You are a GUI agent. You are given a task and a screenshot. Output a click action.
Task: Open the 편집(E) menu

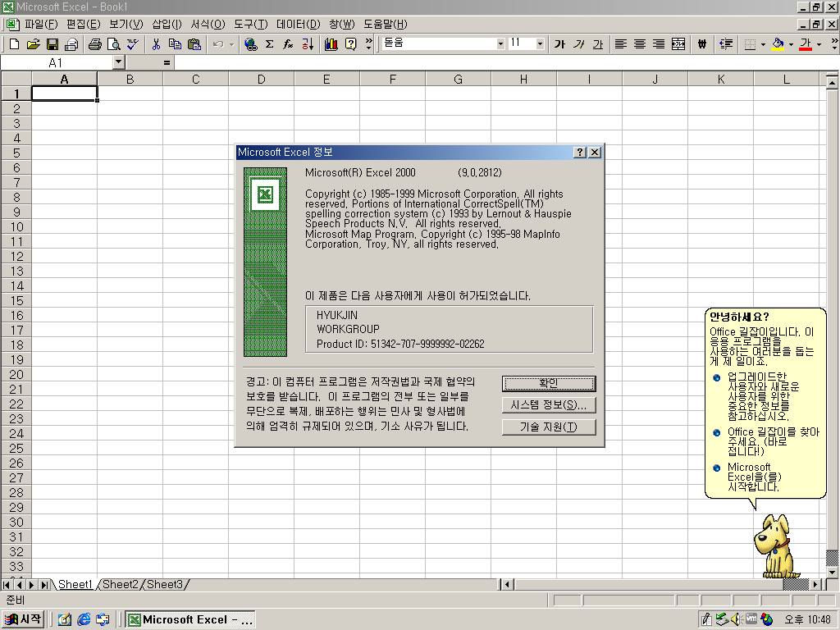pyautogui.click(x=83, y=24)
